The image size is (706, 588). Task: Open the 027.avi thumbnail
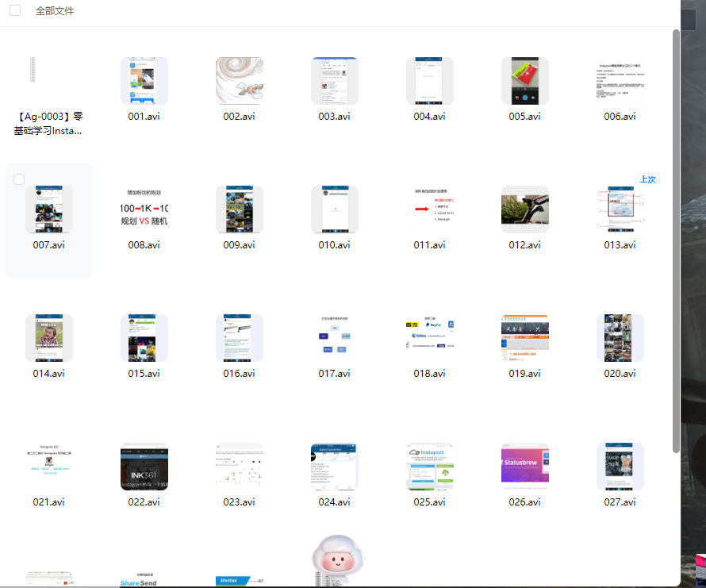620,467
